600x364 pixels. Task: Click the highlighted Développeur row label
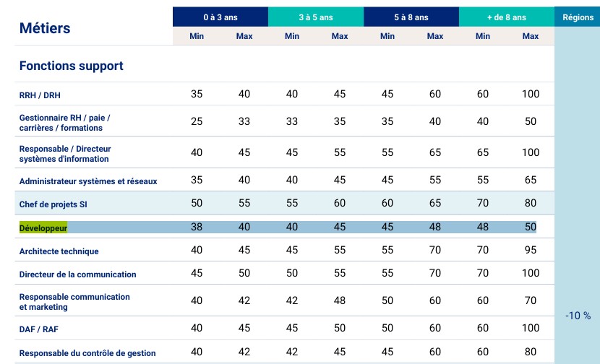(43, 228)
